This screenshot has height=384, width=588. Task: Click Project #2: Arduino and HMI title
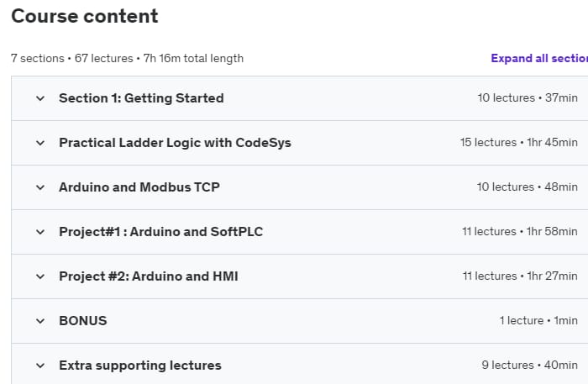coord(149,276)
